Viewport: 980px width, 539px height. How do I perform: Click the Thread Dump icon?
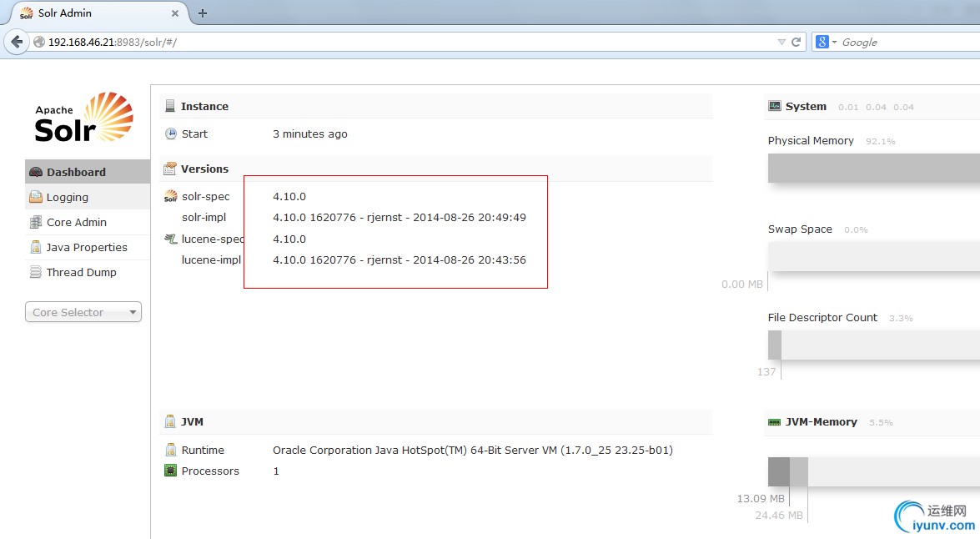coord(36,272)
